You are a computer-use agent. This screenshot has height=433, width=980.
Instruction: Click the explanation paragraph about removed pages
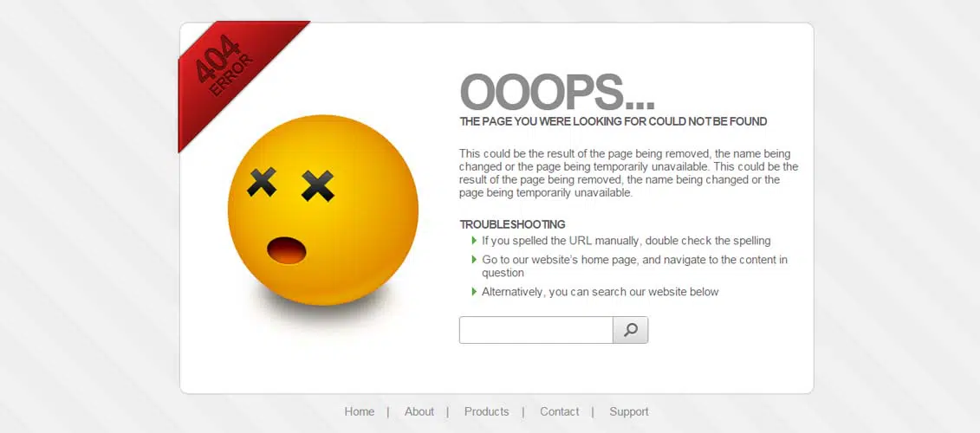point(628,173)
